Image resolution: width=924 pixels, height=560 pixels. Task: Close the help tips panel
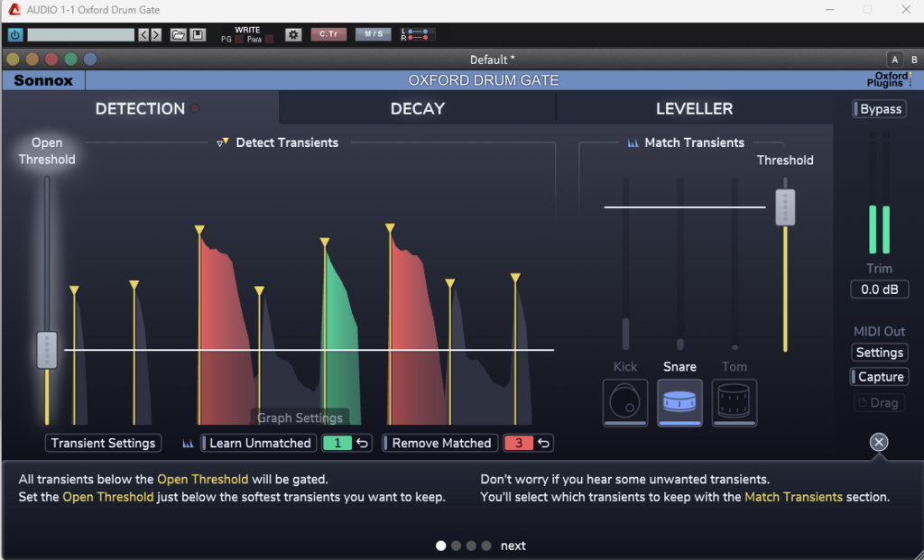[879, 442]
